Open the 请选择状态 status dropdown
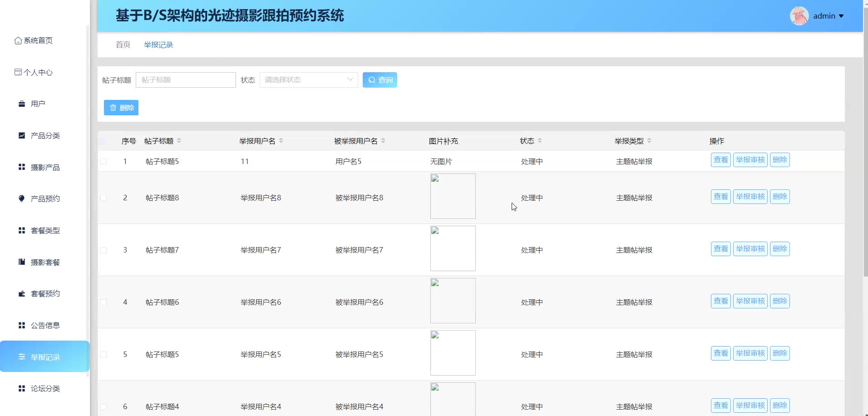Image resolution: width=868 pixels, height=416 pixels. point(308,80)
